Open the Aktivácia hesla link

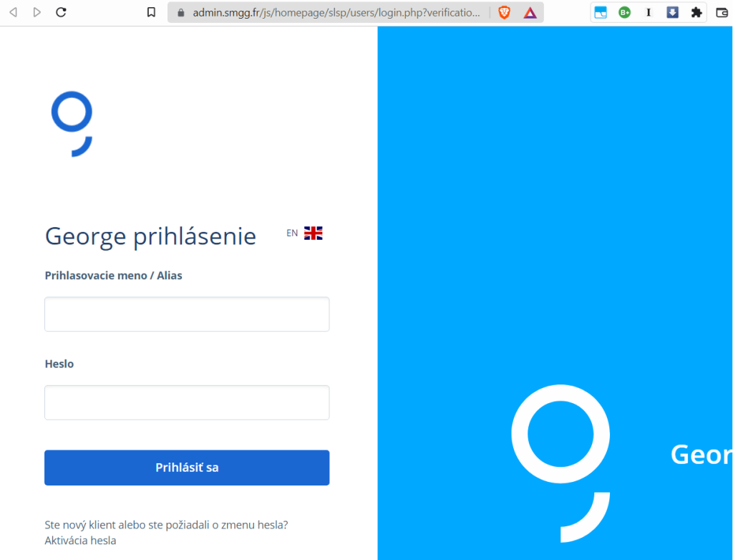(80, 541)
